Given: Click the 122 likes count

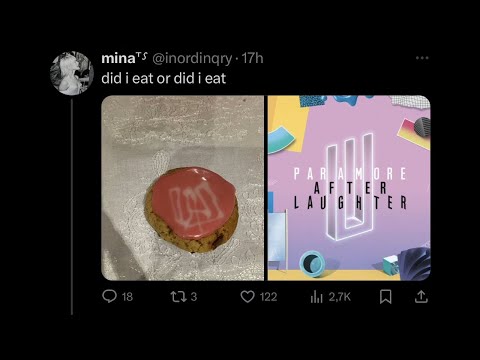Looking at the screenshot, I should (x=268, y=297).
